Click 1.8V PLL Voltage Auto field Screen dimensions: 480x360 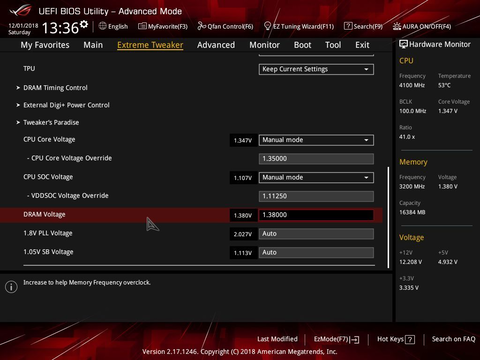coord(316,234)
